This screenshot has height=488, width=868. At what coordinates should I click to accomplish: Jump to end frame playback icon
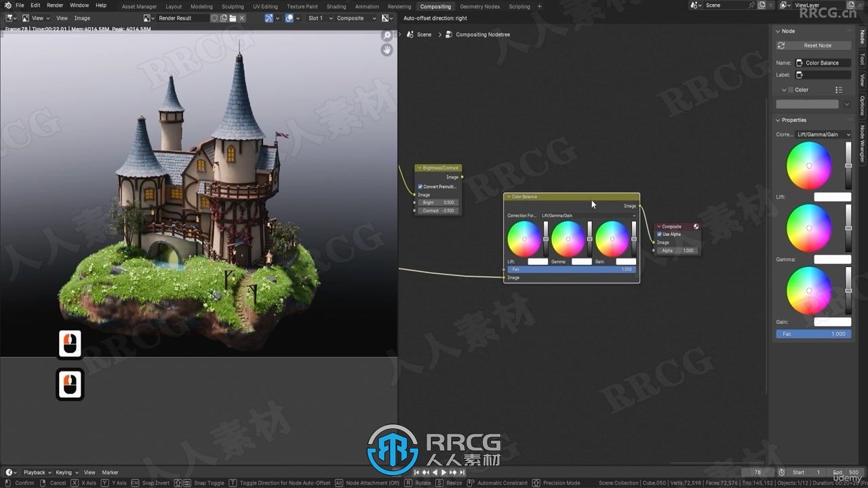462,472
